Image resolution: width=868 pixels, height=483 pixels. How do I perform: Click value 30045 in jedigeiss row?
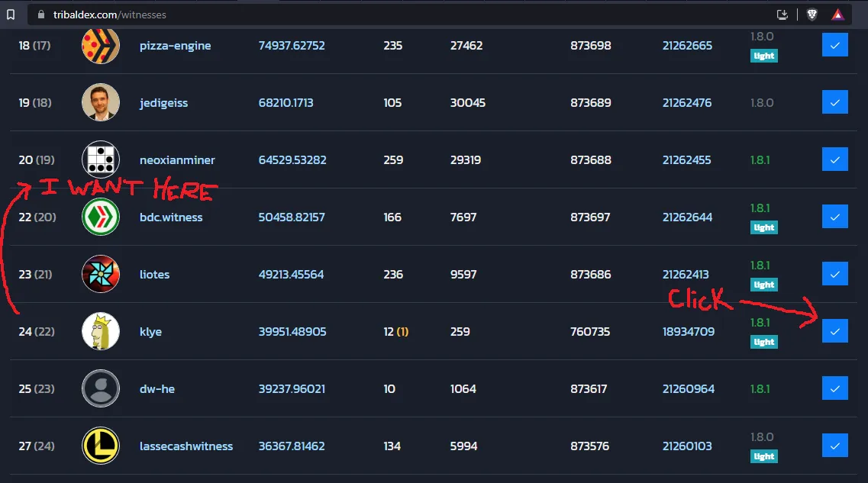point(468,102)
